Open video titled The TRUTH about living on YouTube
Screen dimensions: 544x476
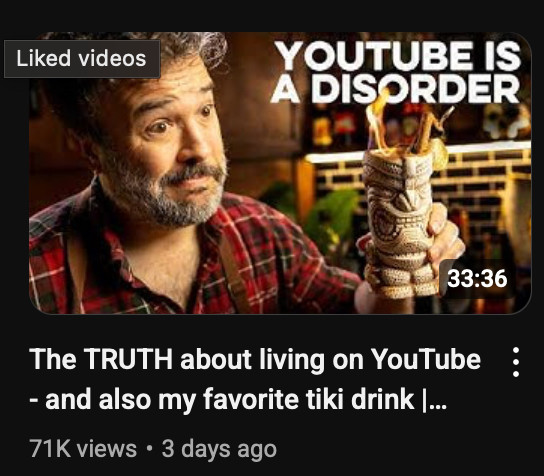[x=255, y=379]
